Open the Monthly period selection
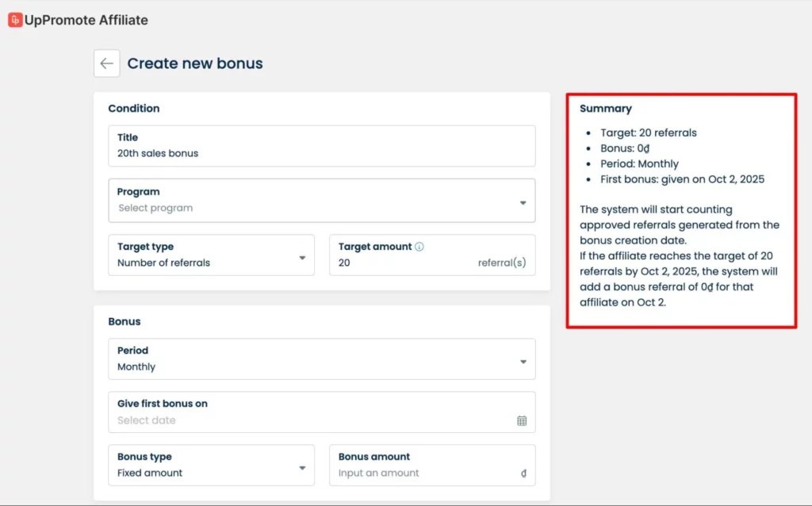The height and width of the screenshot is (506, 812). [x=136, y=367]
